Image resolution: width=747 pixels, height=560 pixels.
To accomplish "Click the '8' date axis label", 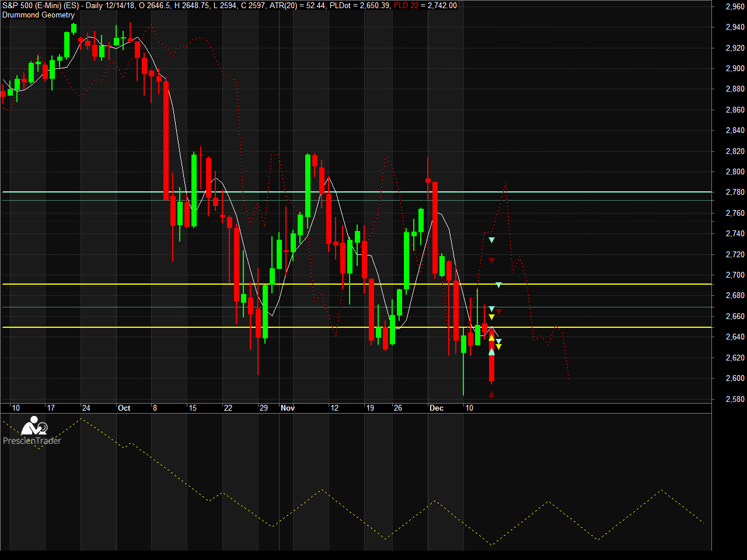I will coord(155,408).
